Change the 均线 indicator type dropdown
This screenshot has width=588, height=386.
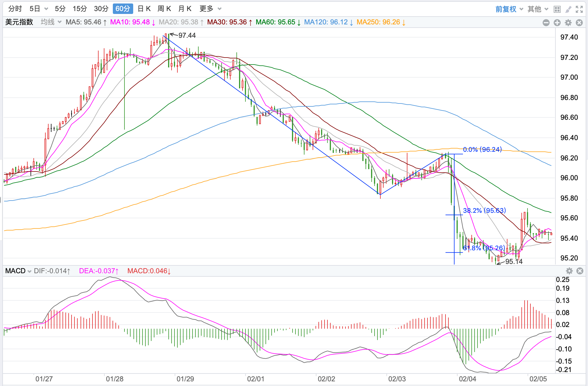51,22
